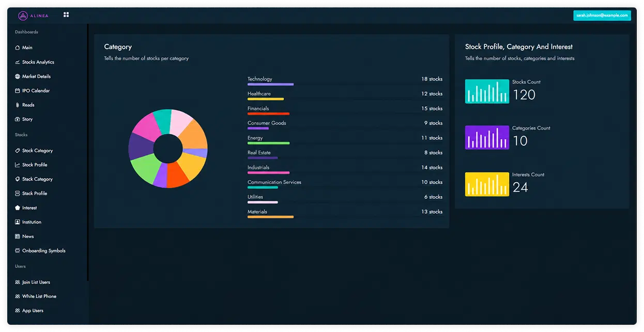
Task: Click the Communication Services category label
Action: [274, 182]
